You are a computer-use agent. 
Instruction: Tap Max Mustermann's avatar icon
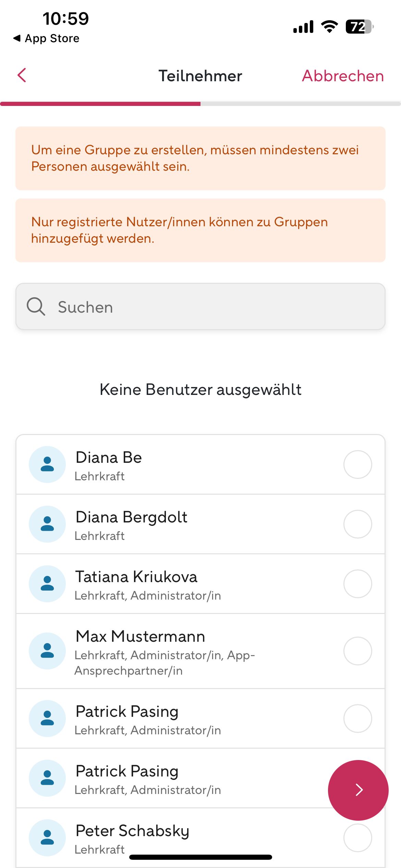coord(47,651)
